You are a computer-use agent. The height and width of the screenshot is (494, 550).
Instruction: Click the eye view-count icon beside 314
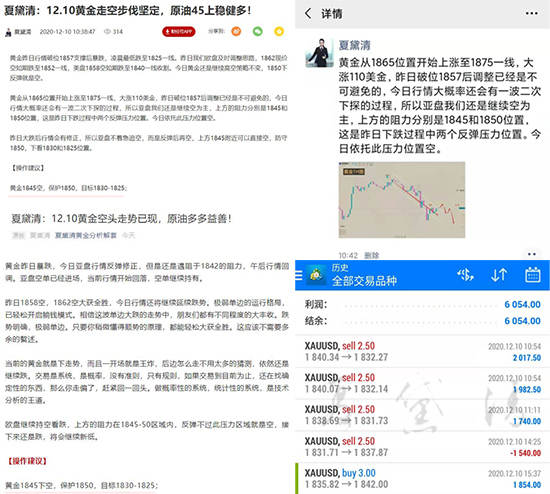click(x=107, y=32)
